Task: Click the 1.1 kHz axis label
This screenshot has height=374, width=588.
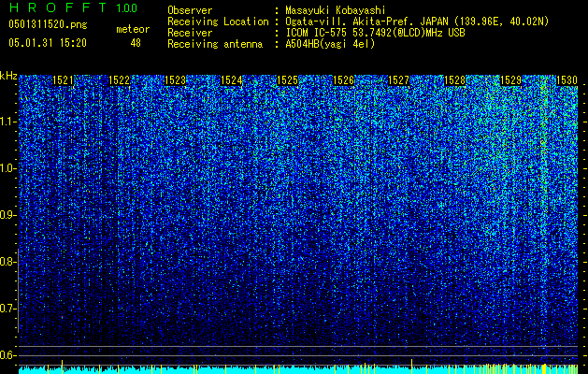Action: (x=7, y=122)
